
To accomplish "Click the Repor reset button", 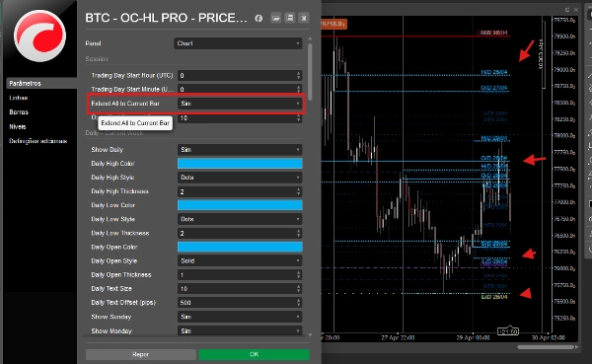I will [x=141, y=354].
